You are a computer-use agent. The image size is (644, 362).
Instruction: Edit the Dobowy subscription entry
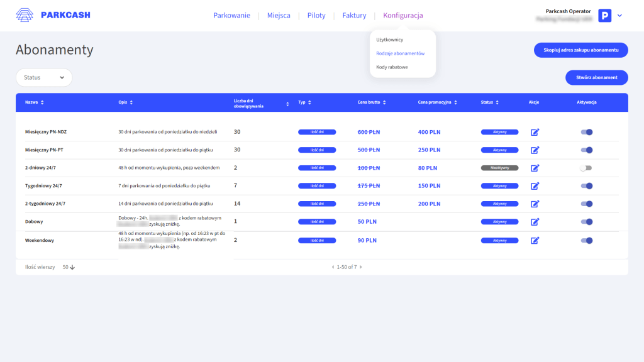[x=535, y=222]
